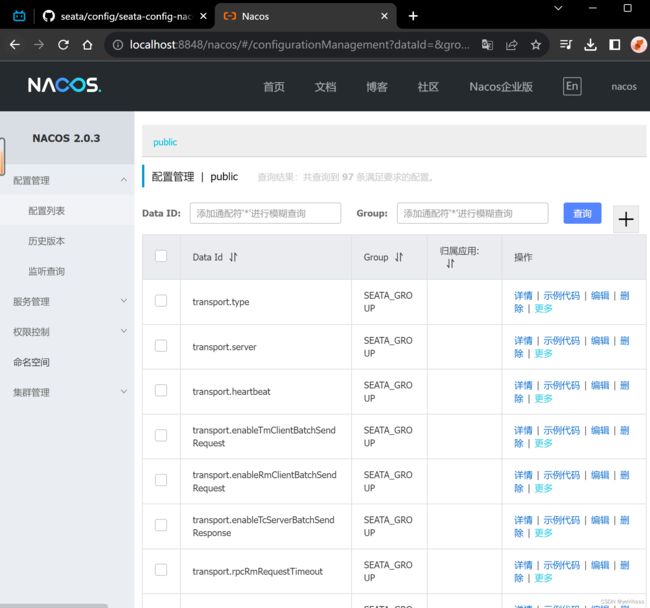Click the browser forward arrow
Screen dimensions: 650x608
click(39, 44)
